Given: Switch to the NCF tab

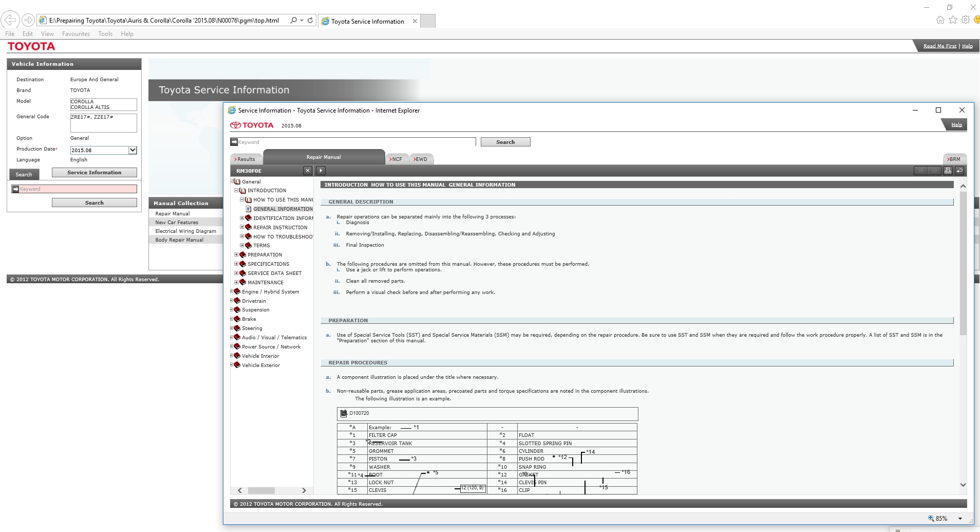Looking at the screenshot, I should 397,159.
